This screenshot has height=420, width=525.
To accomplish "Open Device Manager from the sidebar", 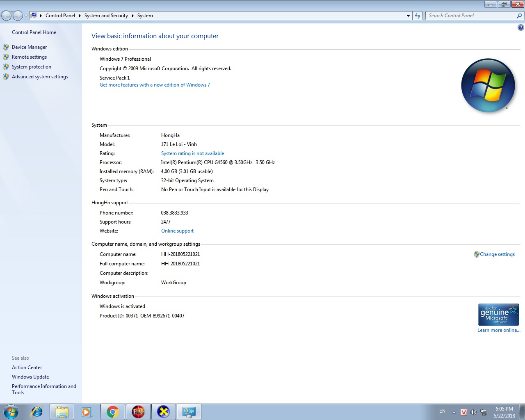I will click(29, 47).
